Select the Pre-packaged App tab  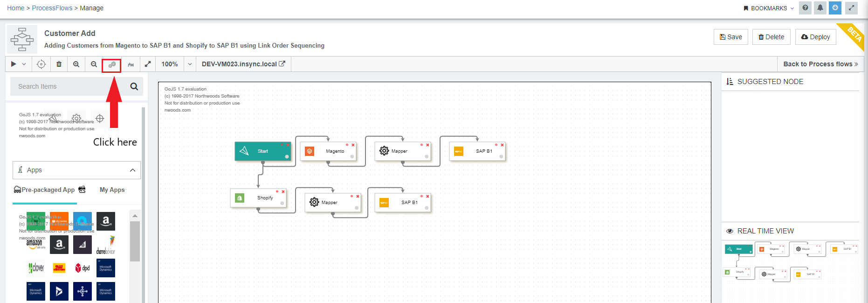(48, 190)
